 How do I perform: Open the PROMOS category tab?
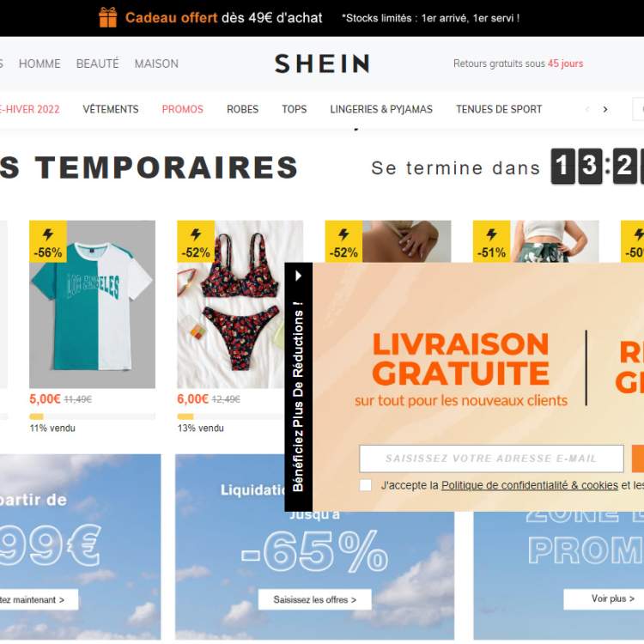click(182, 109)
